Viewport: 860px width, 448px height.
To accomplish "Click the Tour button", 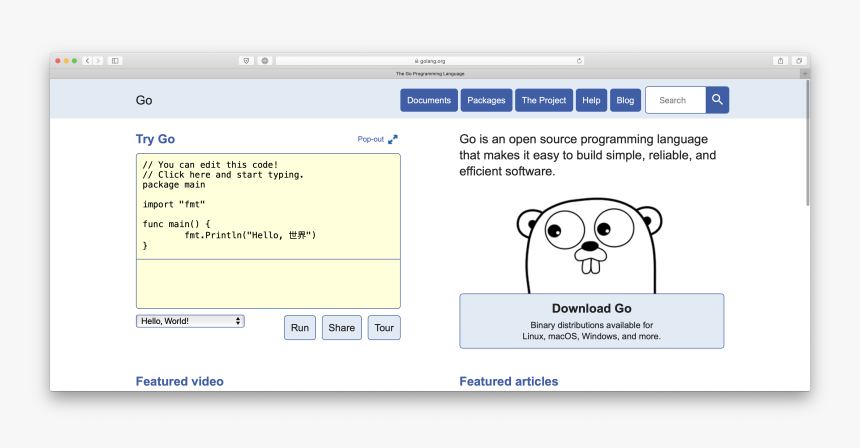I will pyautogui.click(x=384, y=328).
